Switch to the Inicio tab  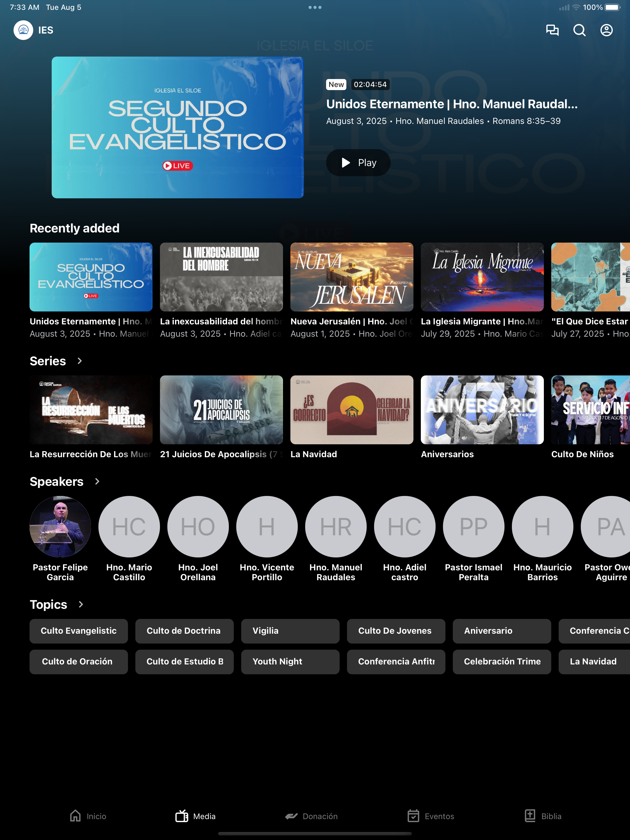pyautogui.click(x=88, y=816)
